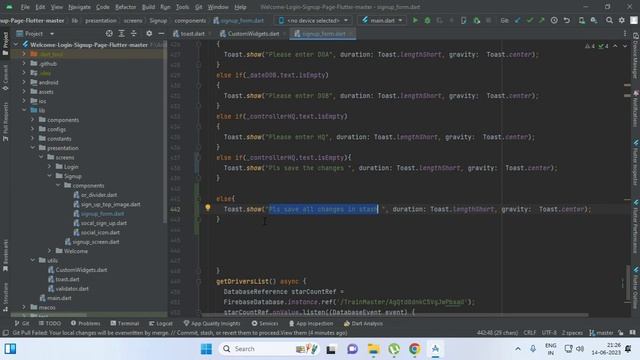The height and width of the screenshot is (360, 640).
Task: Click the editor horizontal scrollbar
Action: coord(395,315)
